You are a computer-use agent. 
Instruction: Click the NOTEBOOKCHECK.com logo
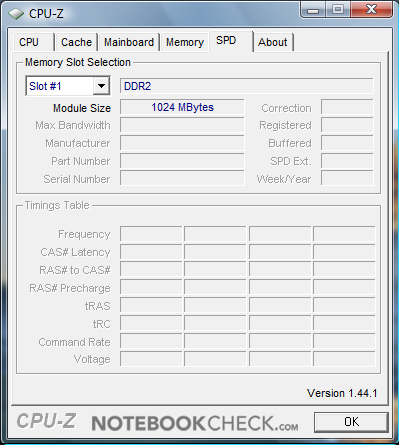[195, 423]
